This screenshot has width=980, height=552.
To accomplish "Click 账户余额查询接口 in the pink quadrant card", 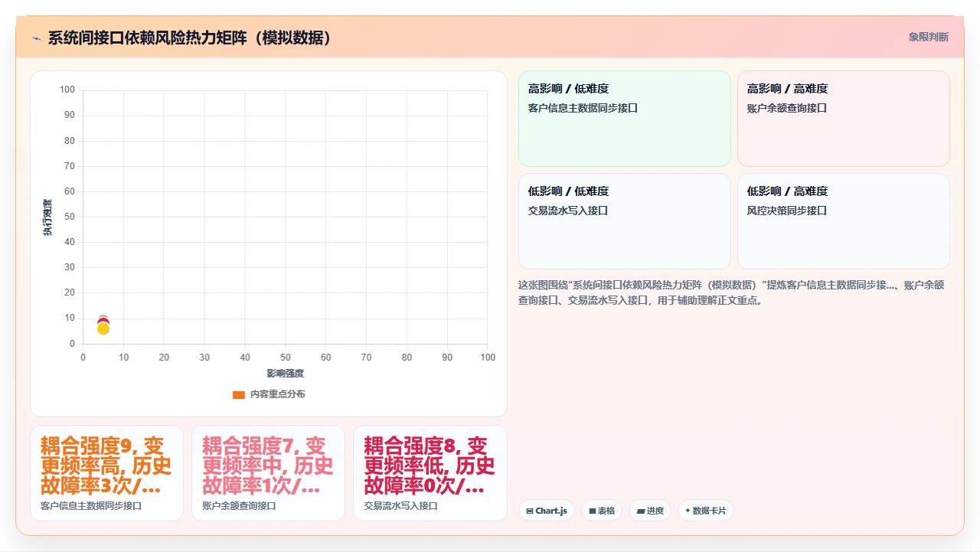I will [x=787, y=108].
